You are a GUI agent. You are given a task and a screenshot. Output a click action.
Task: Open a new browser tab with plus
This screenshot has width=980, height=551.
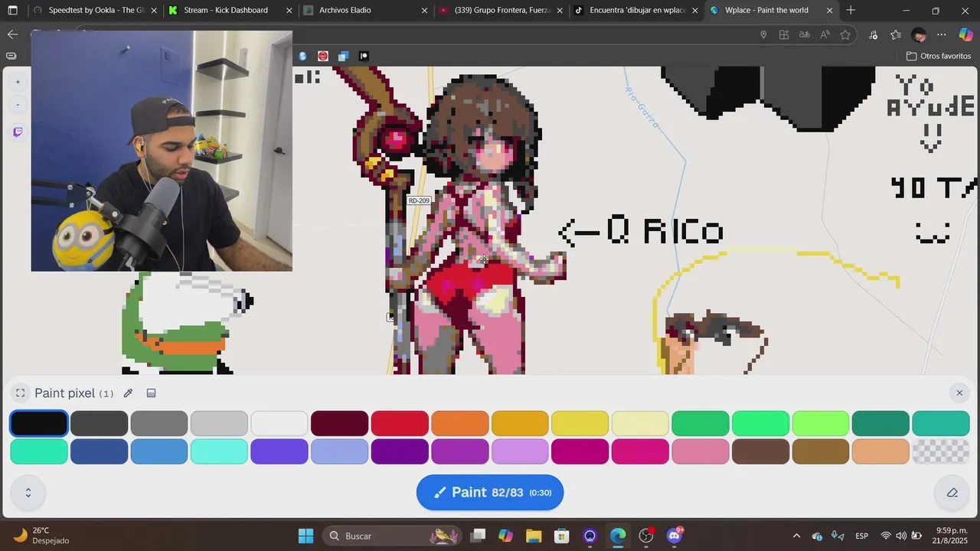(x=851, y=11)
